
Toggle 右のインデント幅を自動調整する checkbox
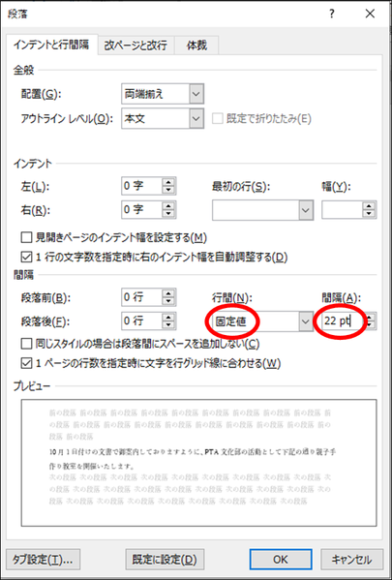pyautogui.click(x=26, y=257)
